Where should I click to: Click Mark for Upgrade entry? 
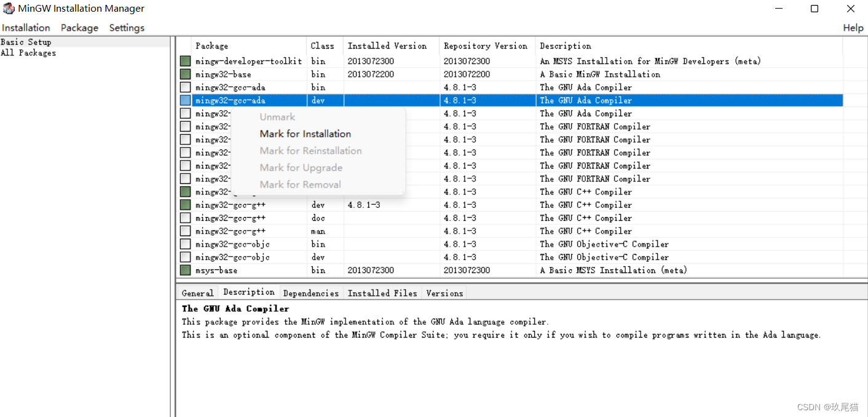pyautogui.click(x=301, y=167)
